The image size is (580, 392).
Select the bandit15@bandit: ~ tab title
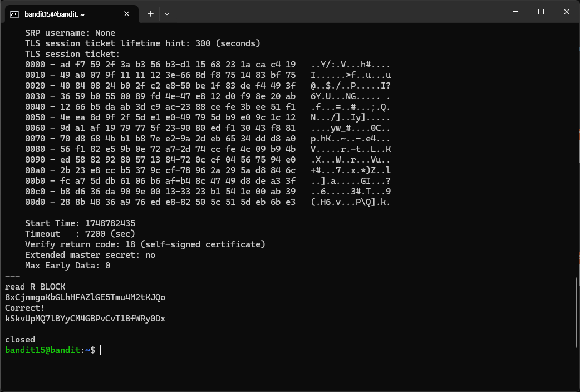click(x=55, y=14)
